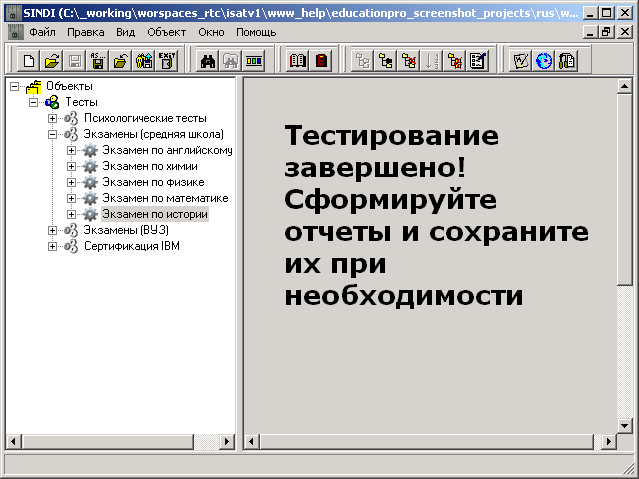Open the Объект menu
The image size is (639, 479).
(x=166, y=32)
